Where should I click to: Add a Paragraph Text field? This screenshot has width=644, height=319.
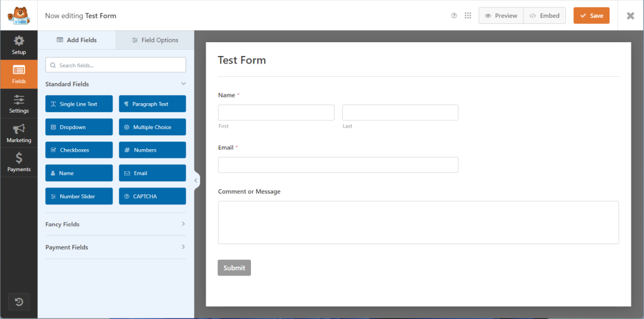[152, 104]
